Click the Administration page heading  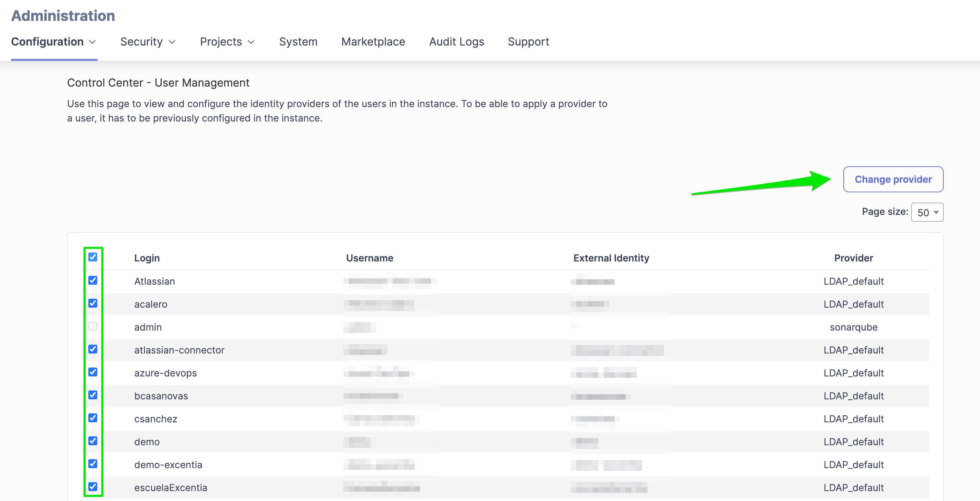(x=63, y=16)
